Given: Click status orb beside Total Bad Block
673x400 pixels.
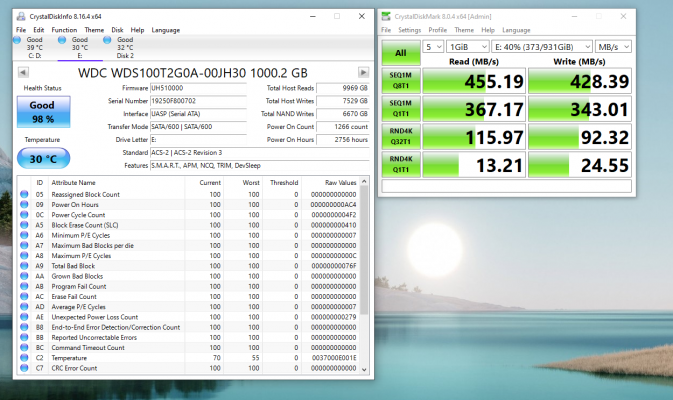Looking at the screenshot, I should click(x=24, y=266).
